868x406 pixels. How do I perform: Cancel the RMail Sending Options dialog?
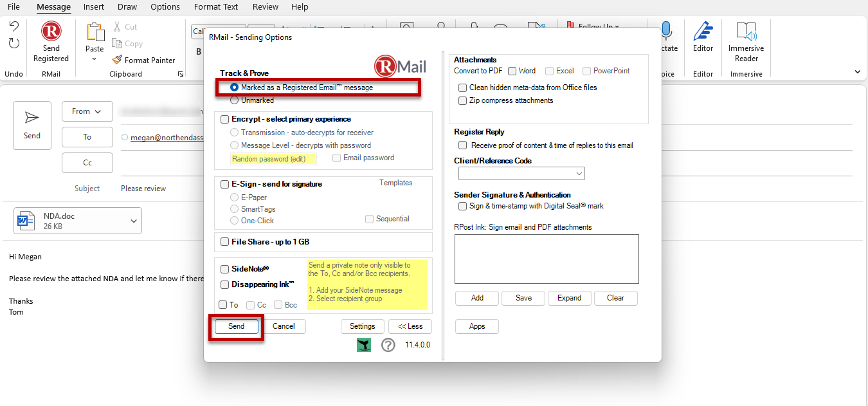click(284, 326)
